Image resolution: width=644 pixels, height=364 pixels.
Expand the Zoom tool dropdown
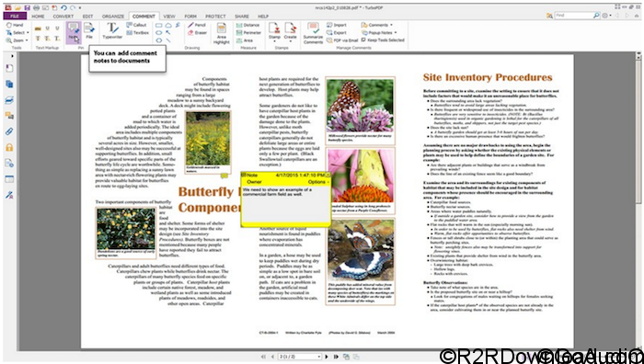tap(27, 40)
